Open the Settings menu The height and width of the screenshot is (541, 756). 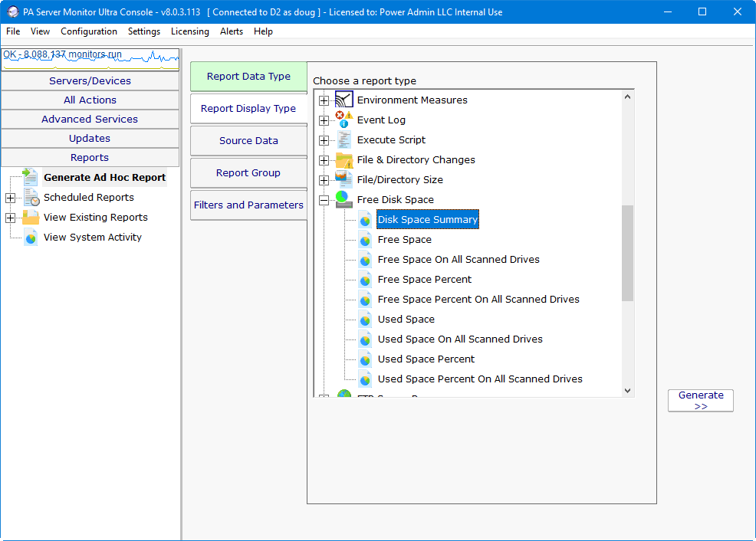pyautogui.click(x=143, y=31)
